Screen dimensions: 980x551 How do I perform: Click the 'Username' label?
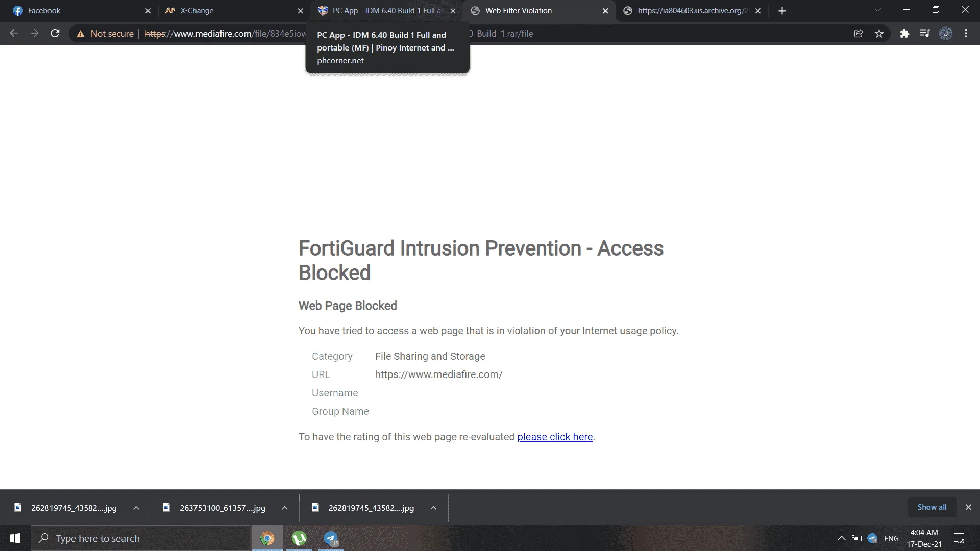point(335,393)
